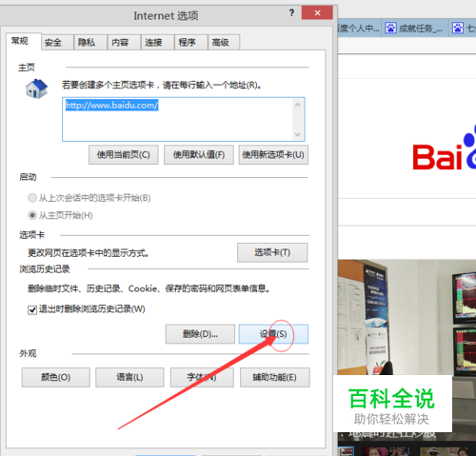
Task: Select 从上次会话中的选项卡开始 radio button
Action: pos(32,198)
